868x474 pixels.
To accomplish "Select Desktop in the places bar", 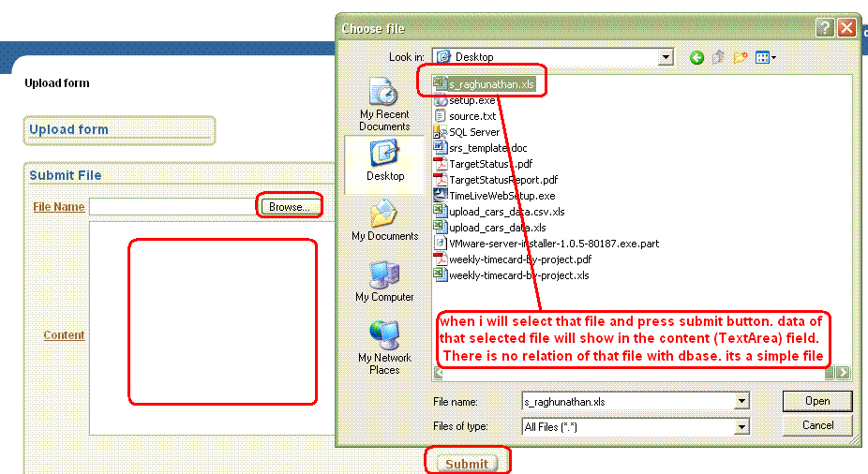I will point(384,160).
